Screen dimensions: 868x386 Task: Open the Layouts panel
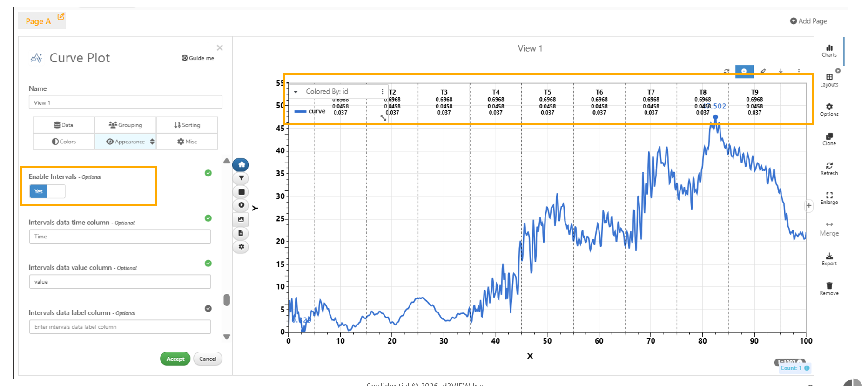click(x=829, y=80)
